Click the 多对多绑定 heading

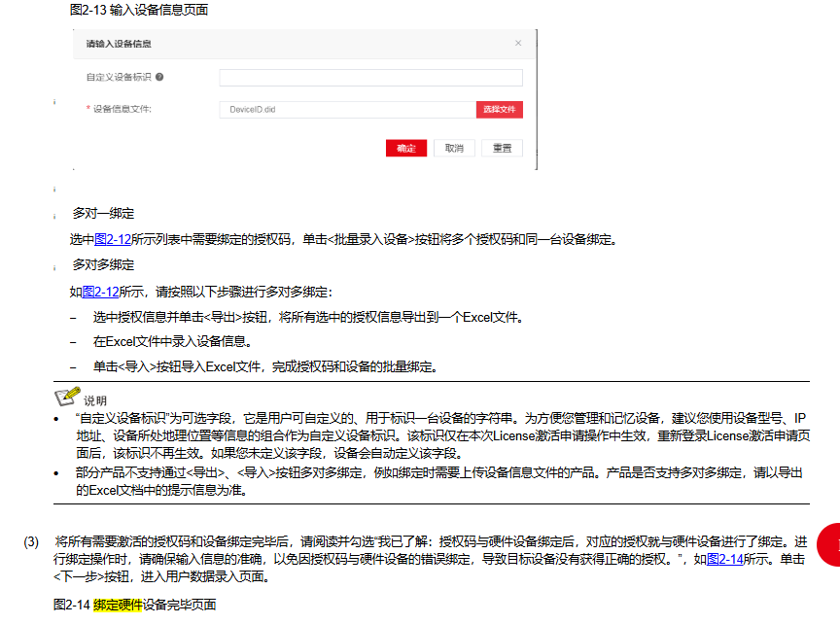pyautogui.click(x=103, y=264)
